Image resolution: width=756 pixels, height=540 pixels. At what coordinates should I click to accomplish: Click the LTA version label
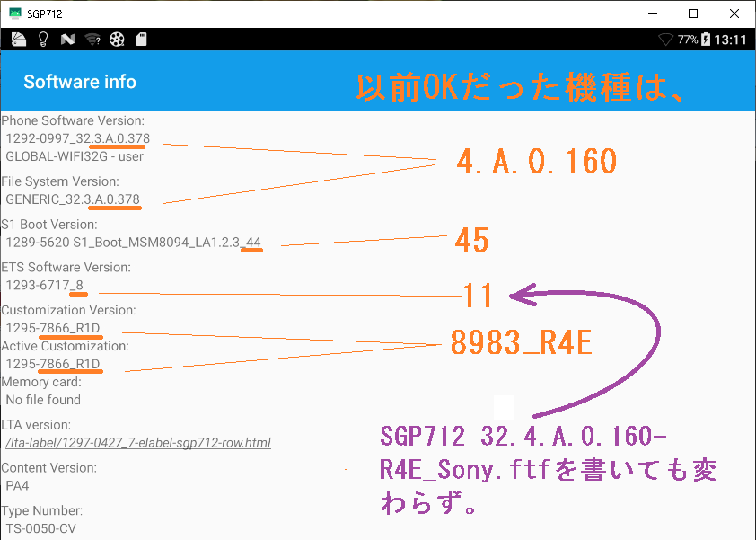[x=36, y=425]
